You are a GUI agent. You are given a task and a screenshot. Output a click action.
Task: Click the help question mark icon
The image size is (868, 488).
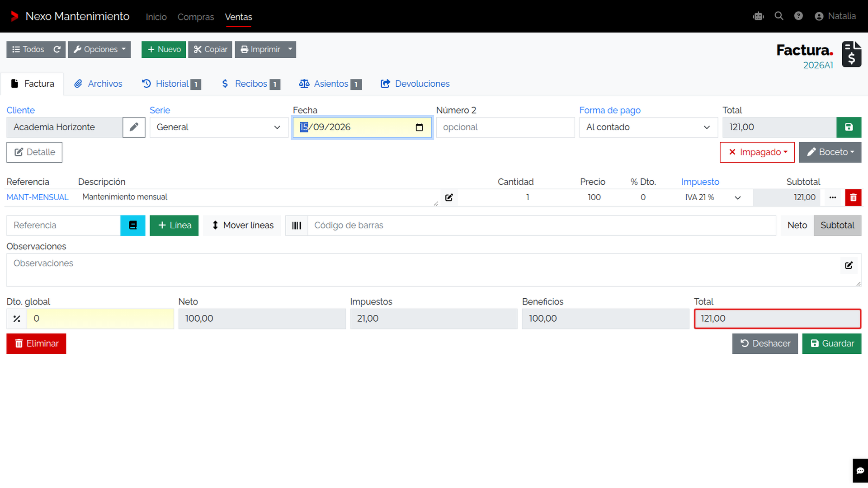(x=798, y=16)
